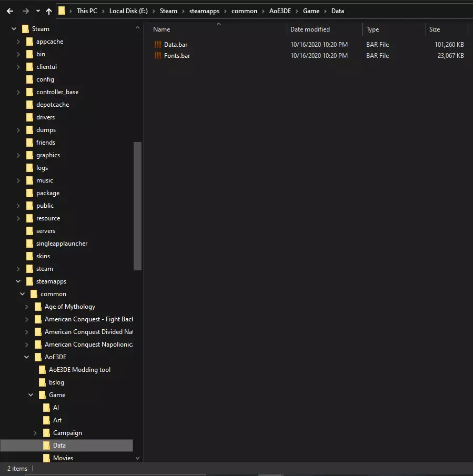This screenshot has width=473, height=476.
Task: Open the bslog folder in tree
Action: click(56, 382)
